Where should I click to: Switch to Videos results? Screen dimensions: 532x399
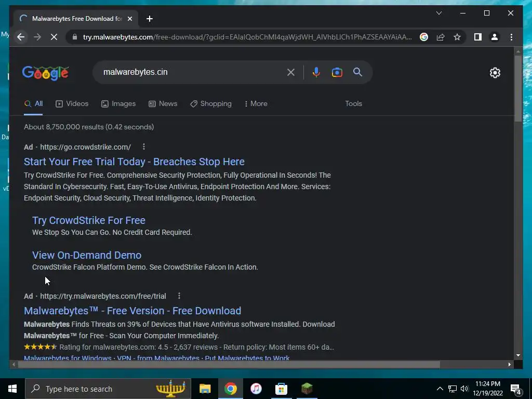point(72,103)
